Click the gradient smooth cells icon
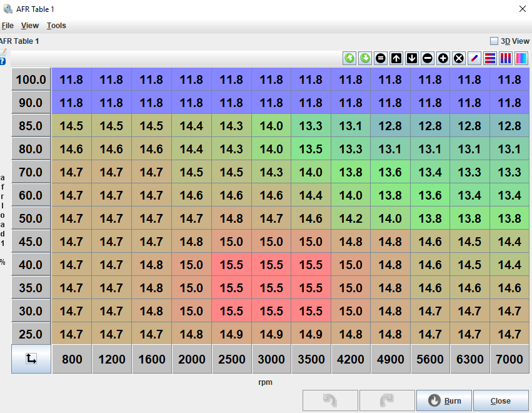Screen dimensions: 532x413 pos(521,58)
